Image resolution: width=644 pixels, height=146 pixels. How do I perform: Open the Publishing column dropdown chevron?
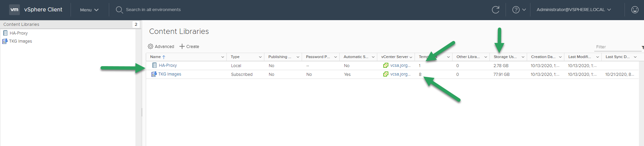[298, 57]
